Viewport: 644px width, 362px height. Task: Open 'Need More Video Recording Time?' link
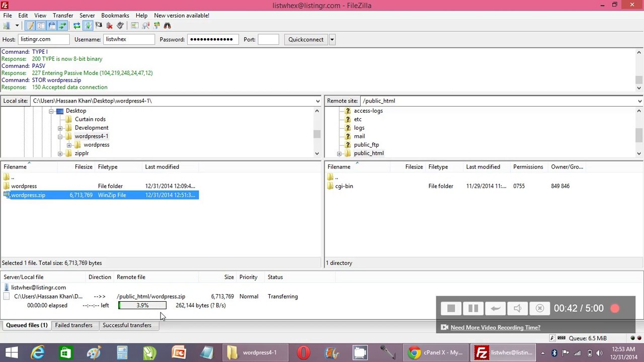[496, 328]
